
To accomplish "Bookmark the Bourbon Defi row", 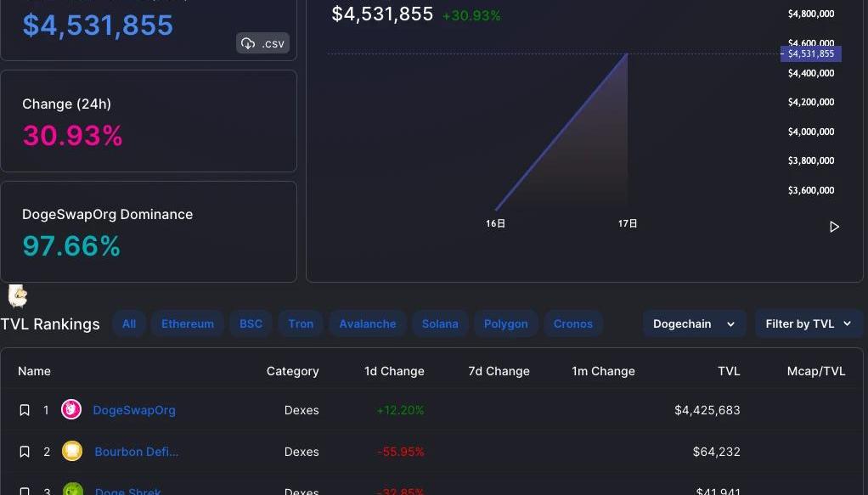I will [x=25, y=452].
